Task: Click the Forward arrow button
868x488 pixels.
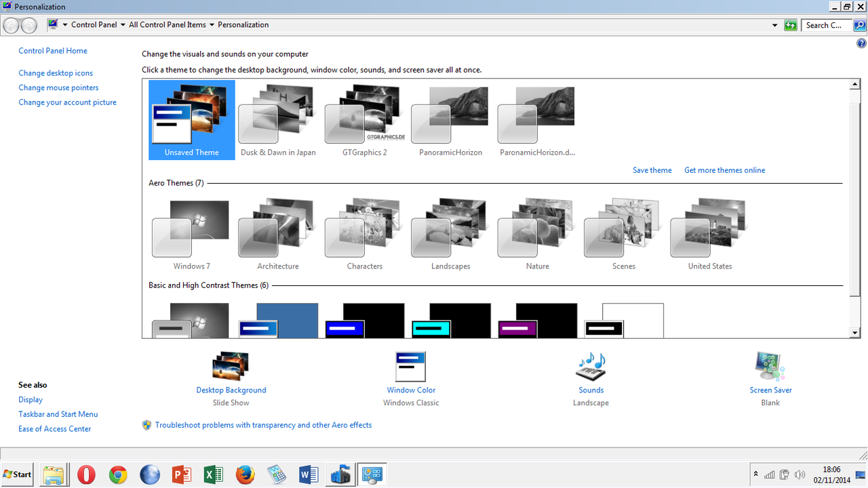Action: coord(28,25)
